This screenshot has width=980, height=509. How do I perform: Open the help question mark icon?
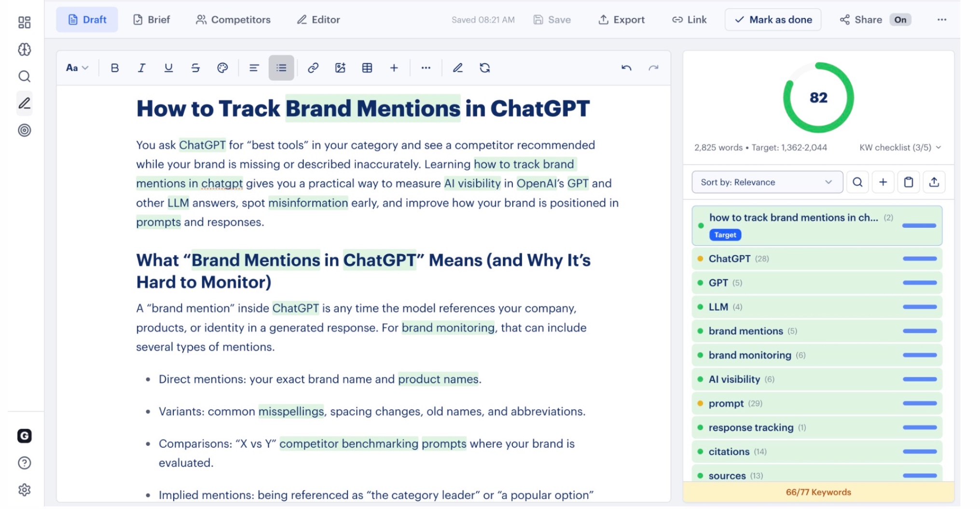(24, 463)
